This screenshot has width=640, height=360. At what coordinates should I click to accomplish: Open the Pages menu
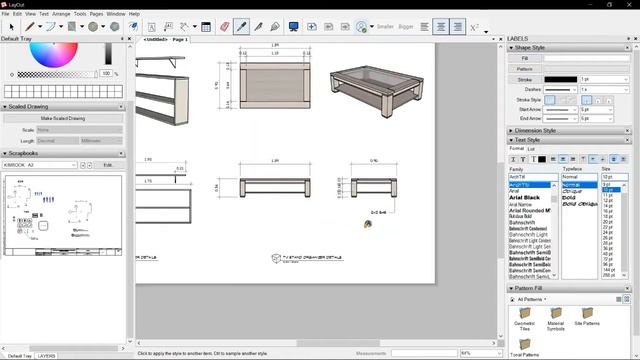coord(96,13)
